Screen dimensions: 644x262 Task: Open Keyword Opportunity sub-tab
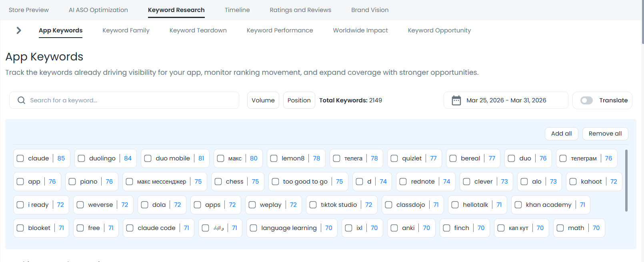(x=439, y=30)
